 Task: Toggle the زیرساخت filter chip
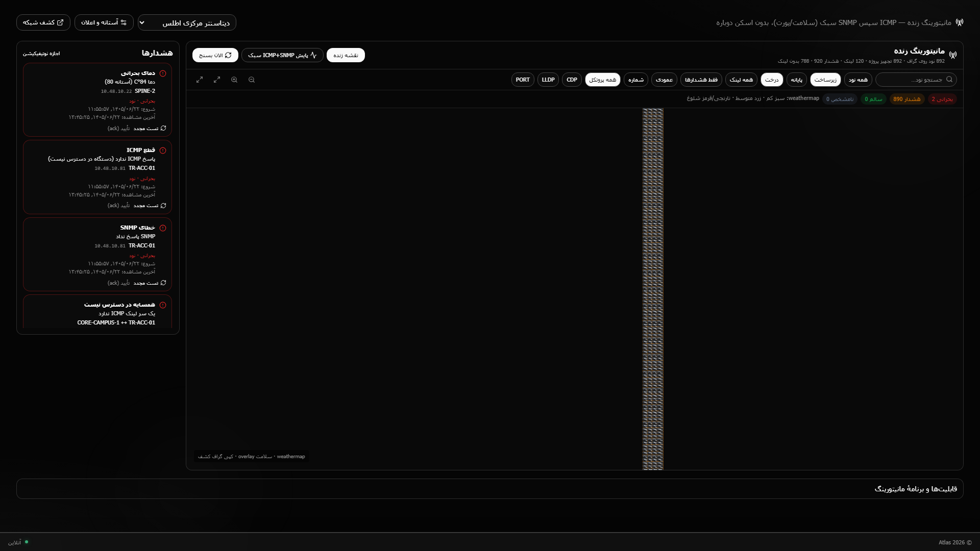click(825, 80)
